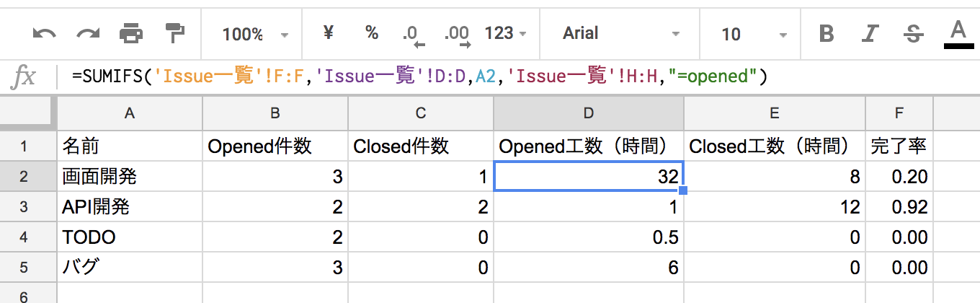
Task: Click the fill handle of cell D2
Action: [683, 190]
